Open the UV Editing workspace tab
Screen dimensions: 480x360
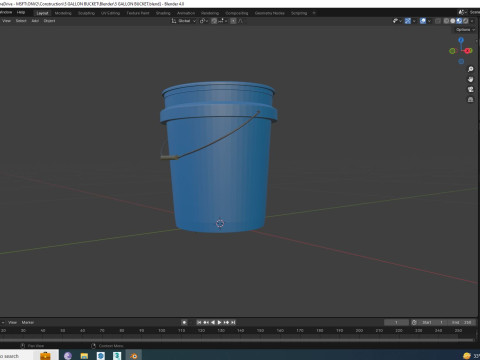coord(110,13)
